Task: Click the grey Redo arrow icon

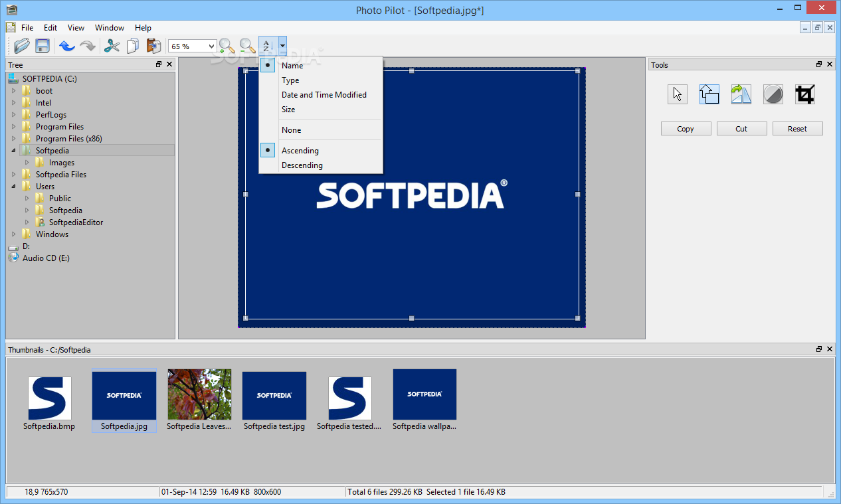Action: [87, 46]
